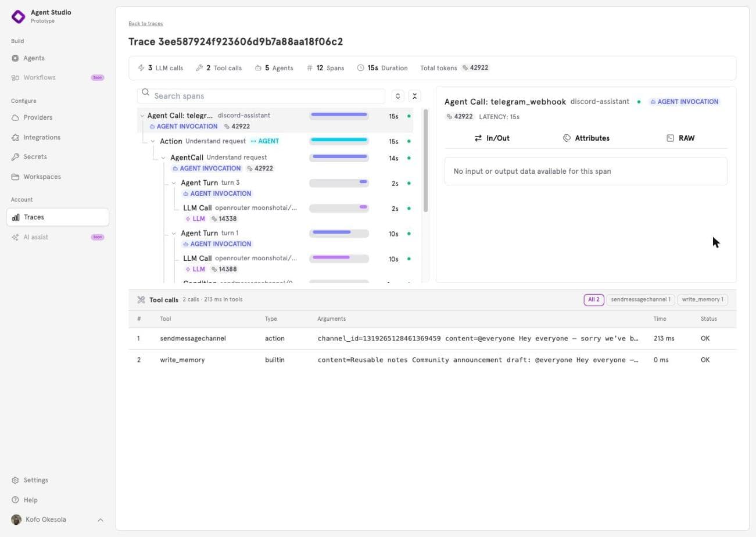This screenshot has width=756, height=537.
Task: Switch to the In/Out tab
Action: (x=492, y=138)
